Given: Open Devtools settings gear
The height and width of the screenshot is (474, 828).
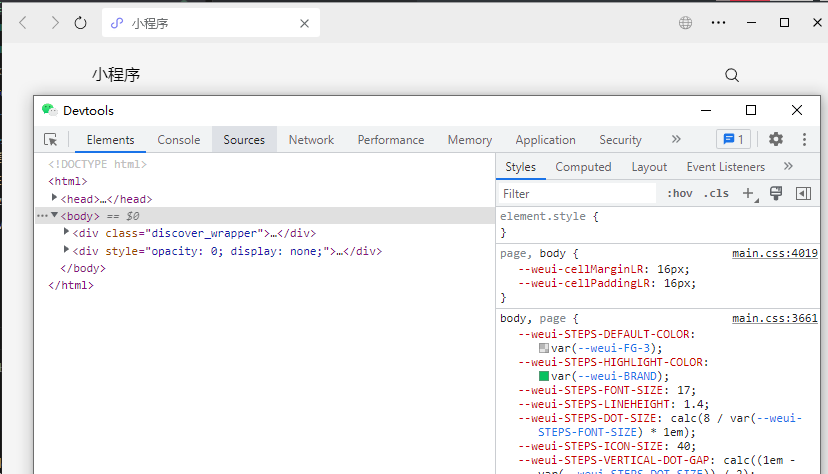Looking at the screenshot, I should coord(776,139).
